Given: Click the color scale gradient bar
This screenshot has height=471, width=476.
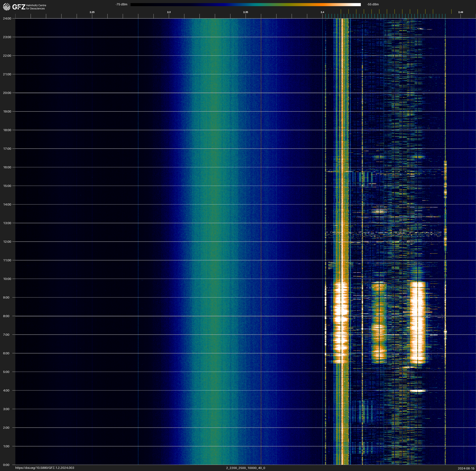Looking at the screenshot, I should 245,4.
